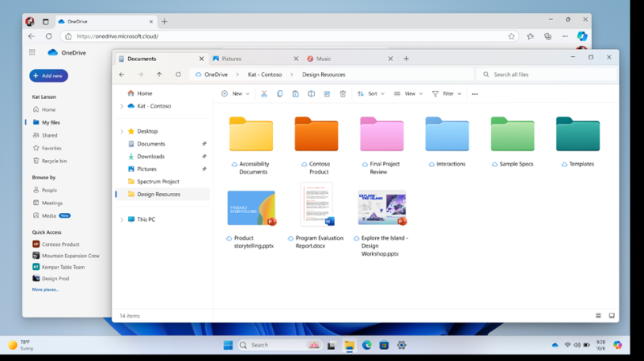The height and width of the screenshot is (361, 644).
Task: Click the Paste icon in File Explorer toolbar
Action: 295,94
